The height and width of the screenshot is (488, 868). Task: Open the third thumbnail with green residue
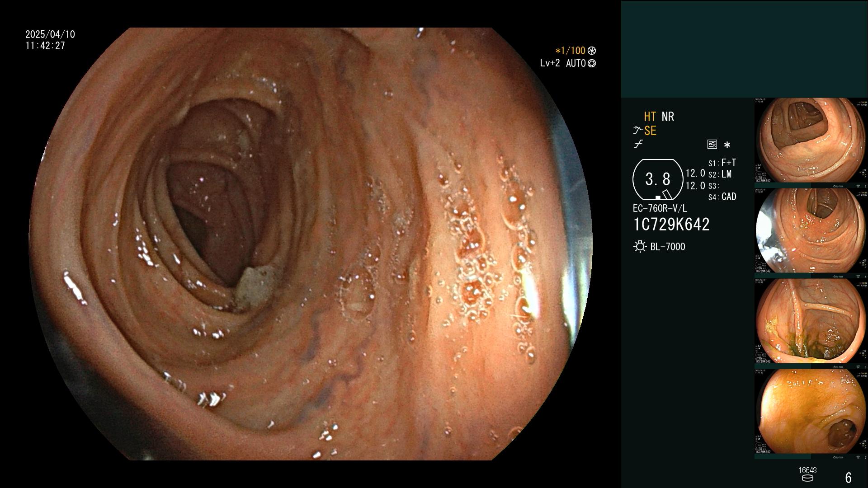(x=811, y=321)
